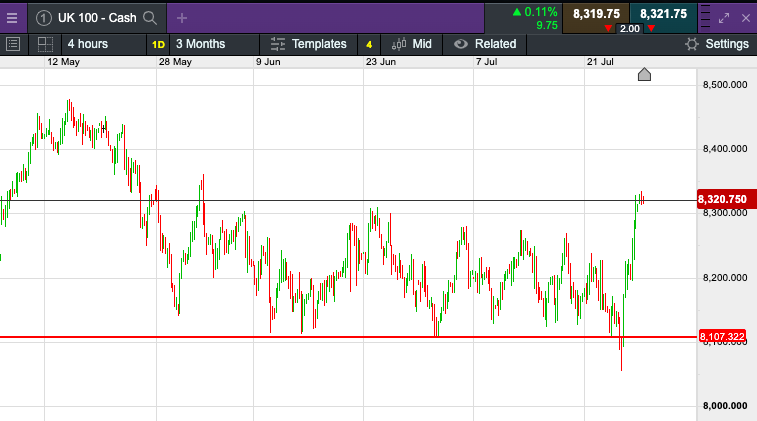Open the Templates menu
757x421 pixels.
tap(308, 44)
